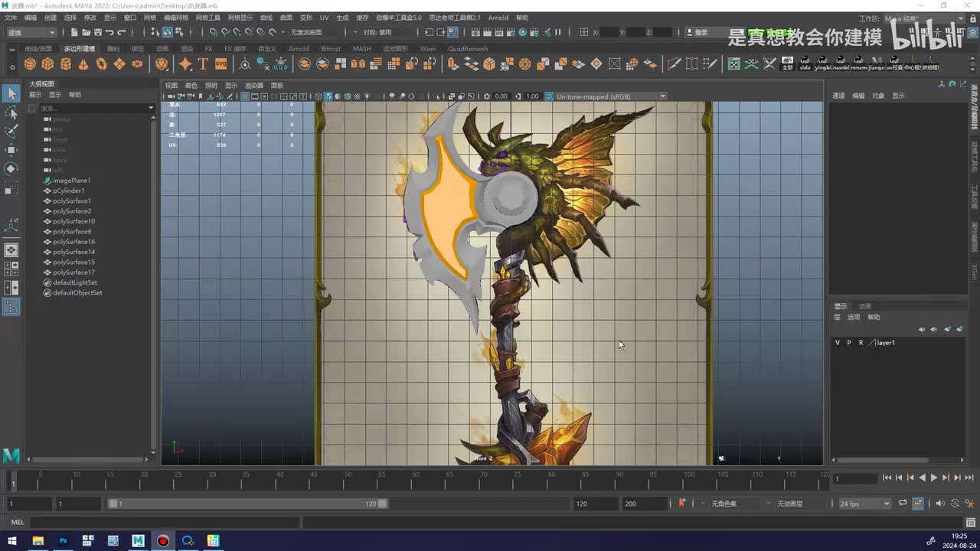This screenshot has width=980, height=551.
Task: Click the Redo arrow icon
Action: (121, 32)
